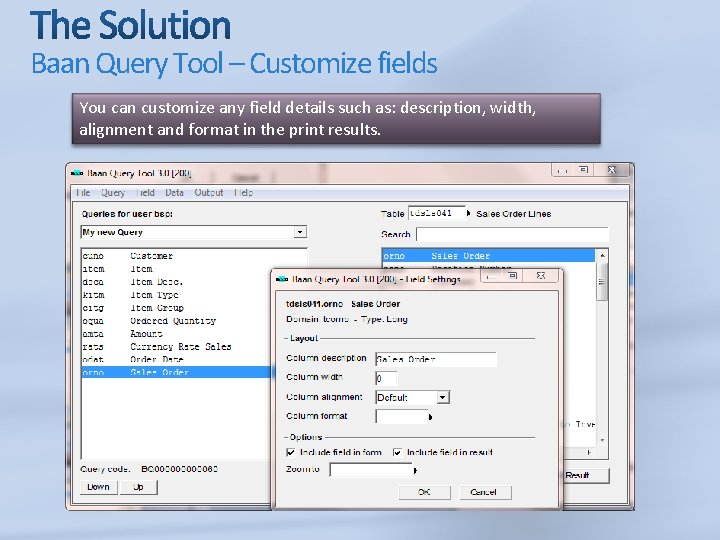The width and height of the screenshot is (720, 540).
Task: Select rats Currency Rate Sales row
Action: coord(176,346)
